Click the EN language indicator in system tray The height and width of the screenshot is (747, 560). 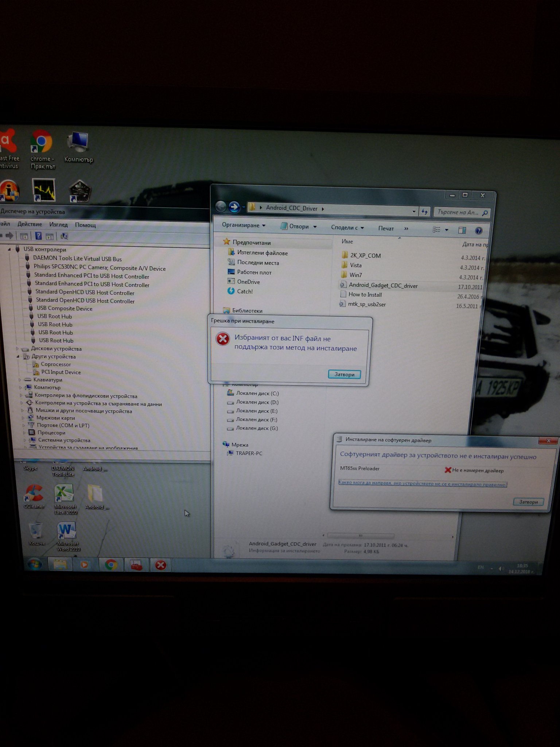pos(481,568)
